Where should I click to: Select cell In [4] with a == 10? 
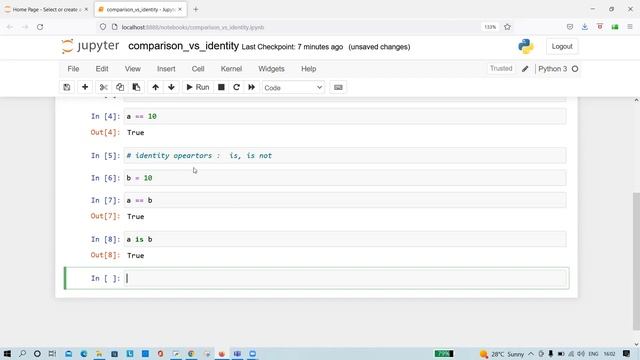click(345, 116)
